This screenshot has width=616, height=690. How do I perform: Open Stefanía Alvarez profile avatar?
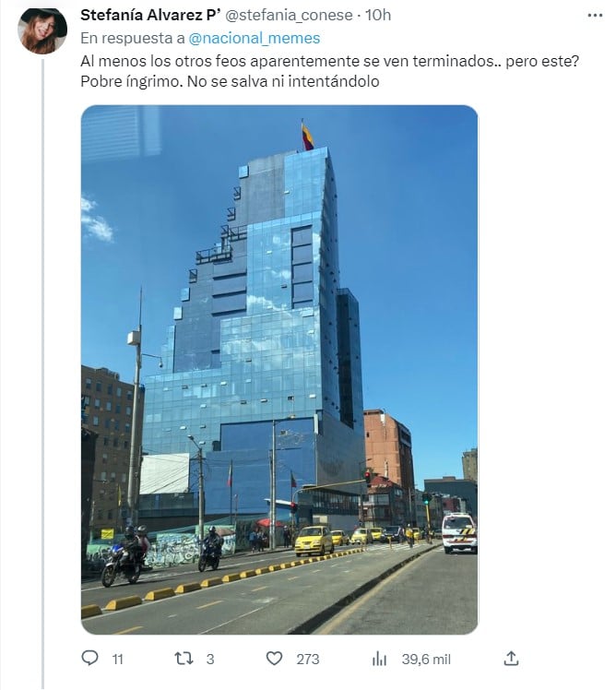pyautogui.click(x=42, y=30)
